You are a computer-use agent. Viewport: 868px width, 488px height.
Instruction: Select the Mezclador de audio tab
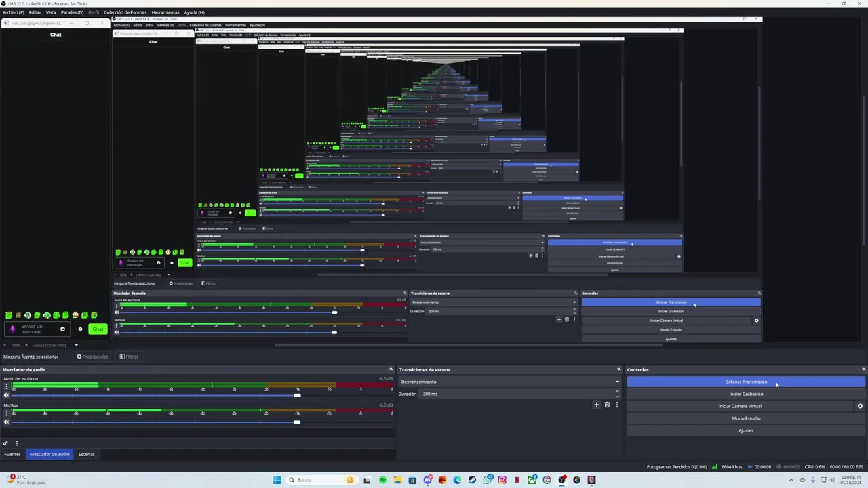[x=50, y=454]
